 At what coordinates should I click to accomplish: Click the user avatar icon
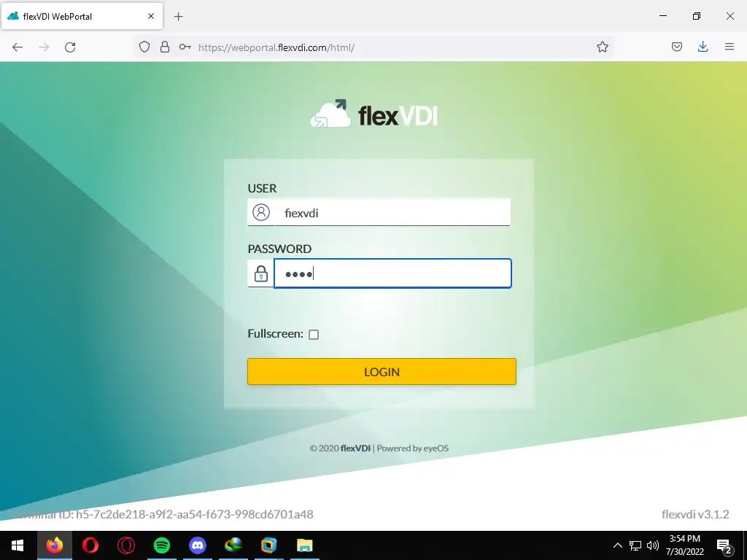coord(261,212)
